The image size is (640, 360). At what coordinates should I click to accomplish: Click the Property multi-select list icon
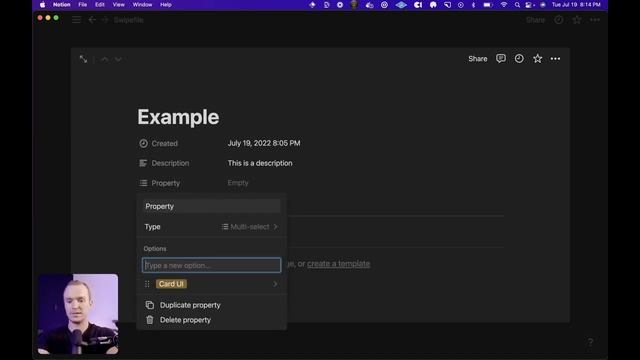click(143, 183)
